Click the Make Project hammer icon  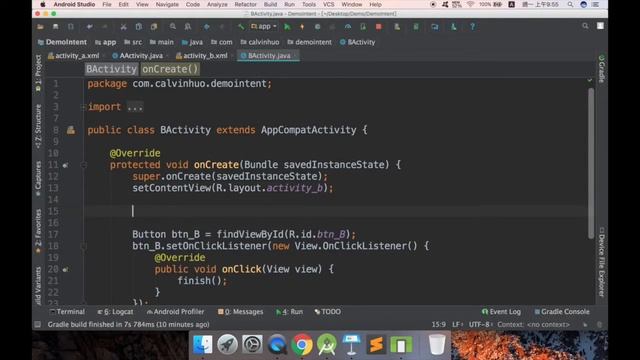click(241, 27)
